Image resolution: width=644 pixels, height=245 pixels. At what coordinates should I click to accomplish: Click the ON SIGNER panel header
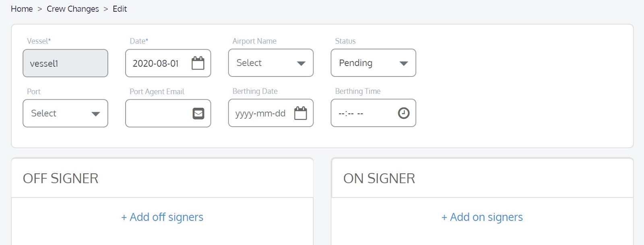pyautogui.click(x=379, y=178)
